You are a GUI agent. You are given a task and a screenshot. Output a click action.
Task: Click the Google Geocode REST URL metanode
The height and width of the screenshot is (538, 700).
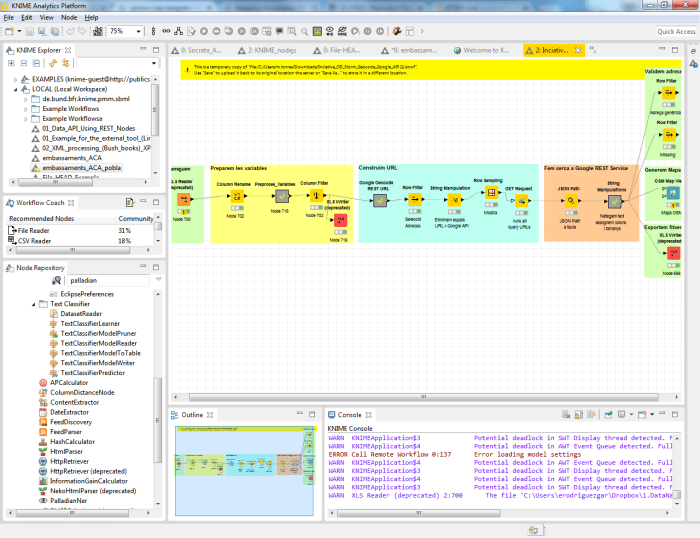[x=379, y=199]
